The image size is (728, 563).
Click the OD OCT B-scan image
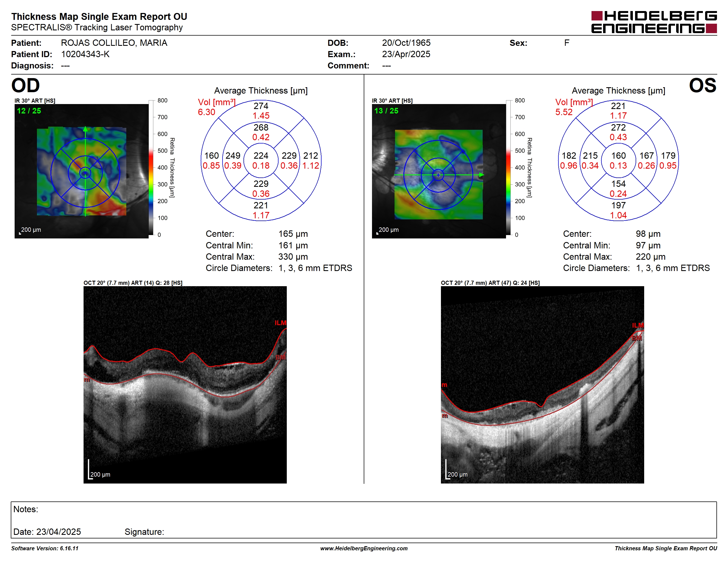[185, 384]
